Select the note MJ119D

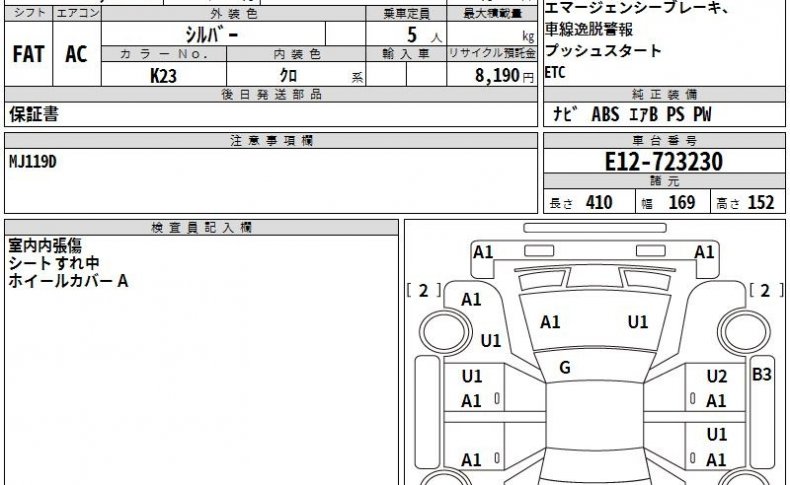tap(33, 162)
